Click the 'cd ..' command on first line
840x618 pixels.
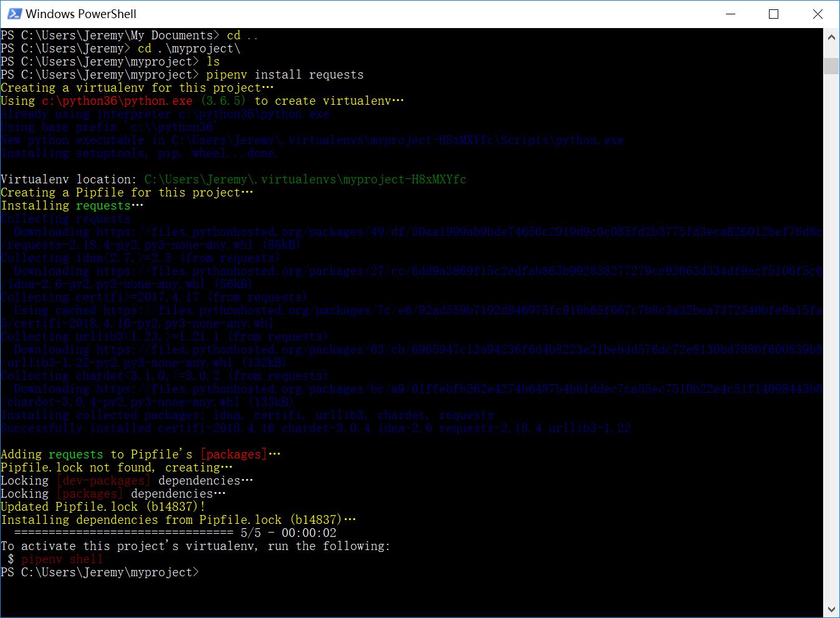tap(242, 36)
